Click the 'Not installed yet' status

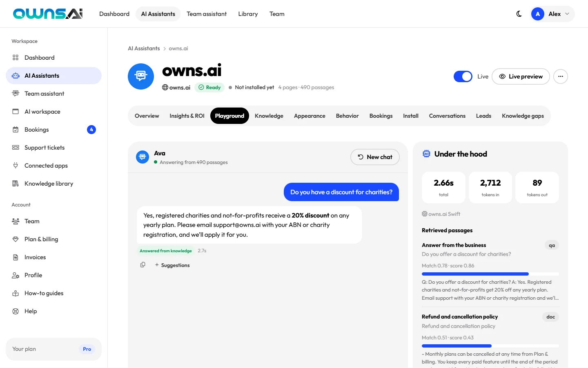(x=251, y=88)
